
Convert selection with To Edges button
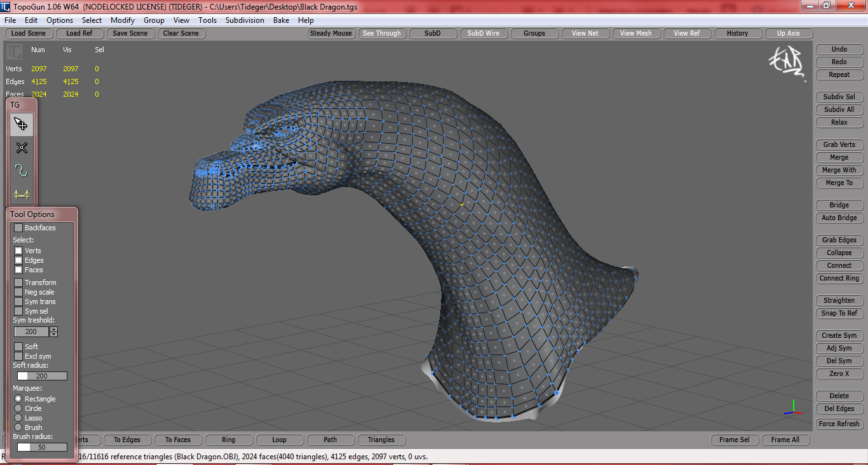pos(127,440)
